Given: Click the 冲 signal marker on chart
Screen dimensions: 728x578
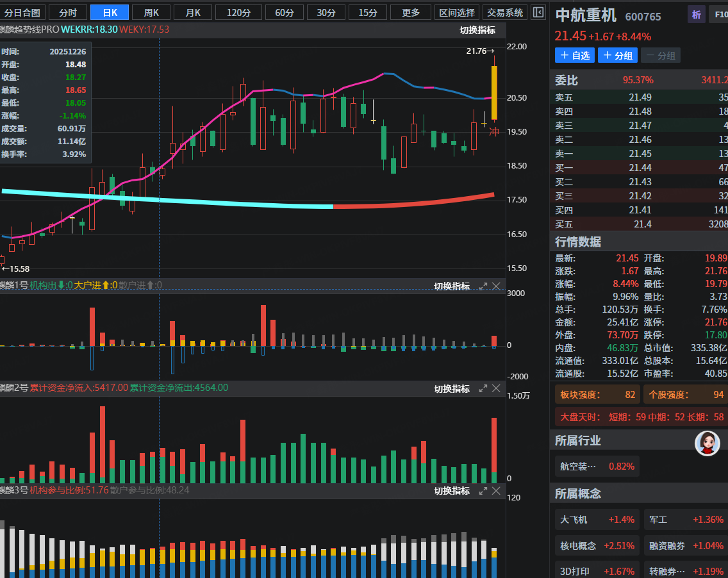Looking at the screenshot, I should (494, 132).
